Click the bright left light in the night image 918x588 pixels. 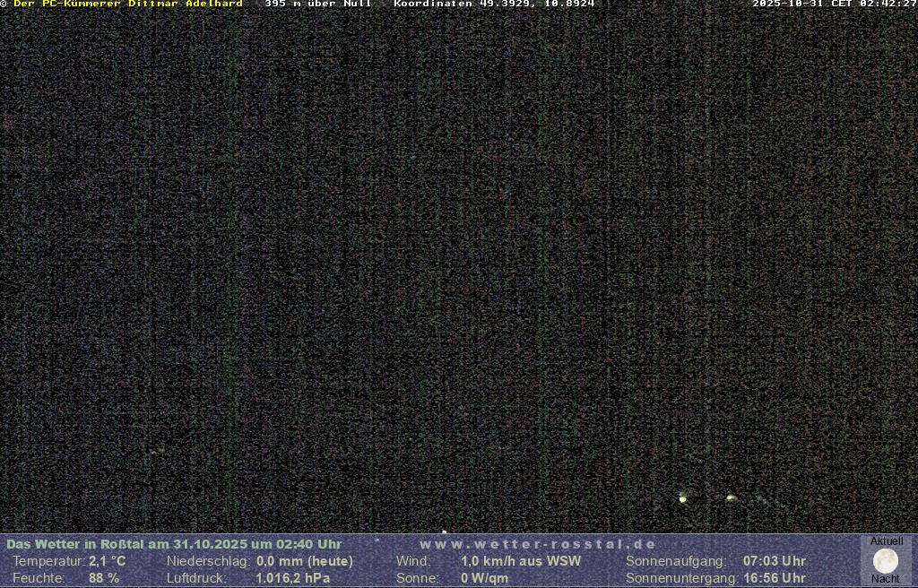pos(683,498)
